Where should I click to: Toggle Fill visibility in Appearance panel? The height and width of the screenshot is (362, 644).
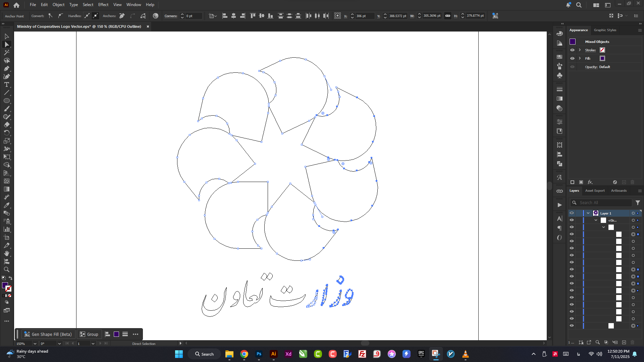point(572,58)
